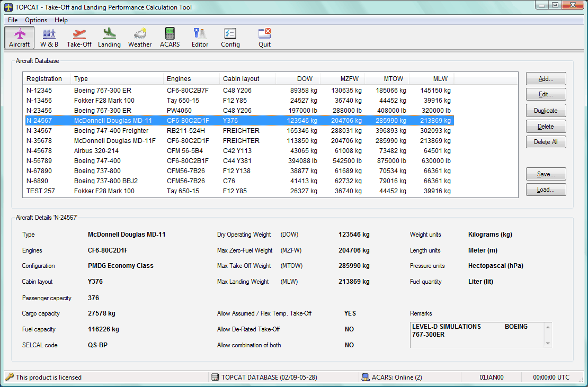Sort by the Type column header
588x387 pixels.
tap(117, 79)
